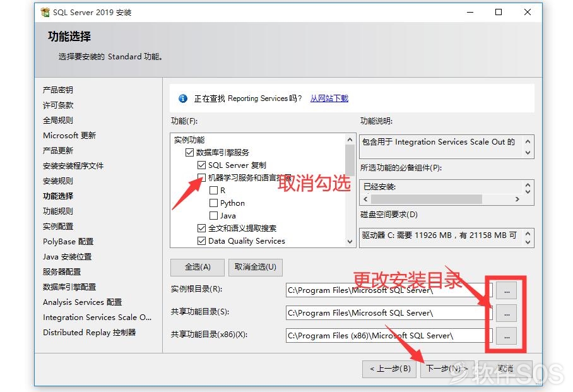Select the 产品密钥 step in sidebar
The width and height of the screenshot is (573, 392).
click(57, 90)
